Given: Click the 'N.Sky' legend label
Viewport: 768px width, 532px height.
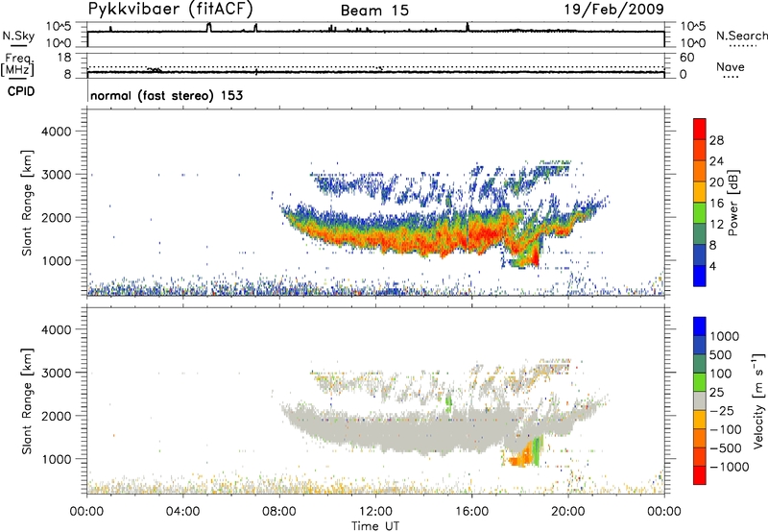Looking at the screenshot, I should 18,36.
